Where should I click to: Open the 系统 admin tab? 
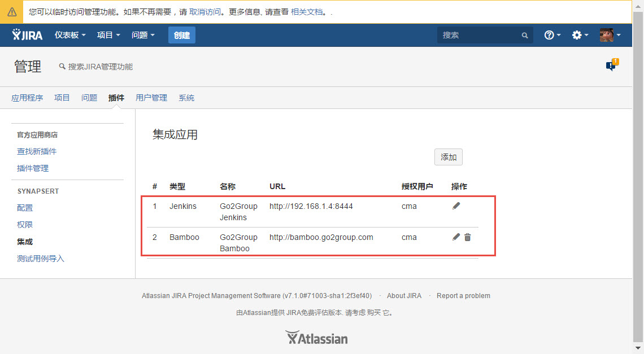pyautogui.click(x=186, y=98)
